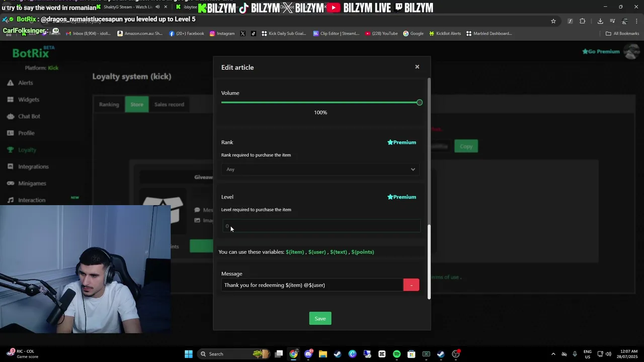This screenshot has width=644, height=362.
Task: Open the Google bookmark
Action: coord(413,34)
